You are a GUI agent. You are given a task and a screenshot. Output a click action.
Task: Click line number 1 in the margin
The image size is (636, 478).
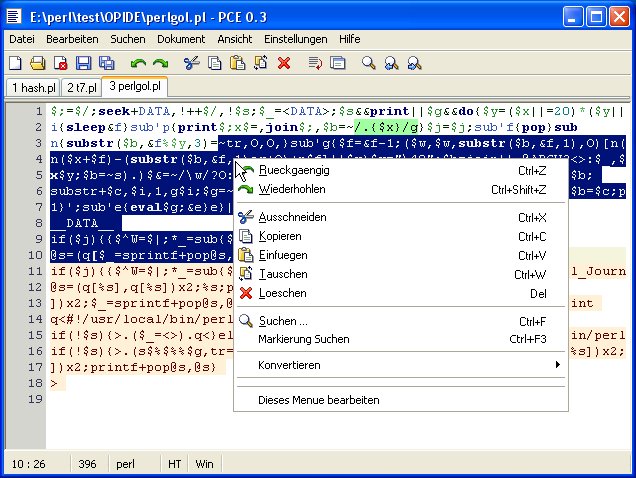(39, 111)
